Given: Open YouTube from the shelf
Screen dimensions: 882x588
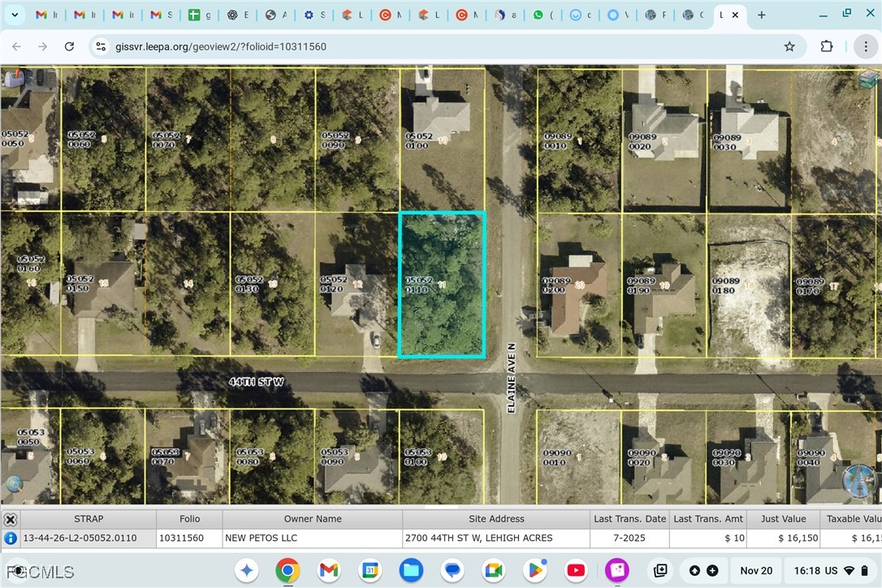Looking at the screenshot, I should click(577, 570).
